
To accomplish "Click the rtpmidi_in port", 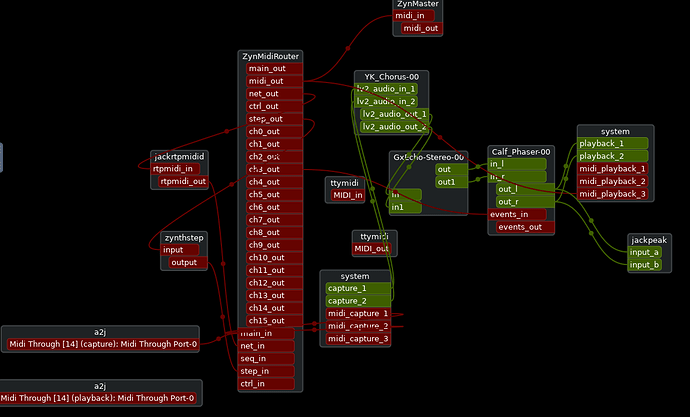I will coord(175,169).
